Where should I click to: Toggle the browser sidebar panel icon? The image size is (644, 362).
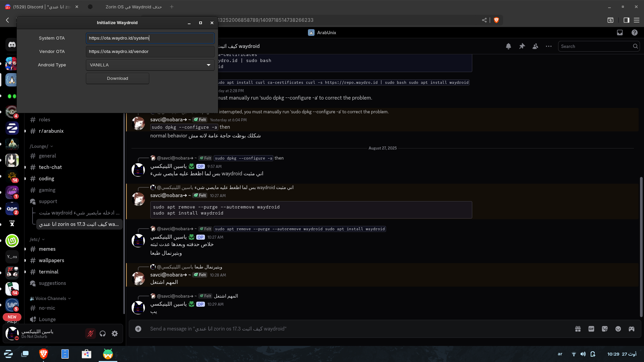pos(626,20)
